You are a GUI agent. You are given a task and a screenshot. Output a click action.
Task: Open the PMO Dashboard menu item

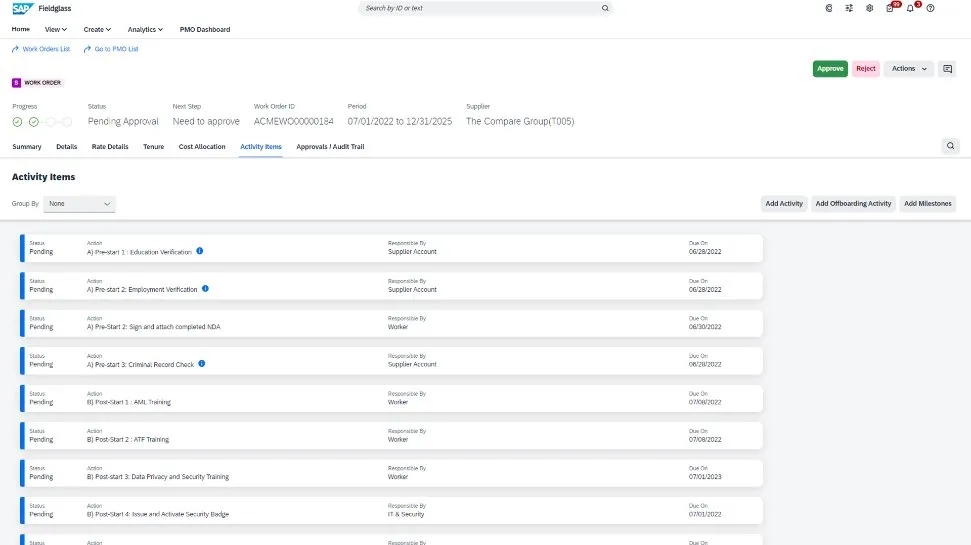(x=205, y=29)
